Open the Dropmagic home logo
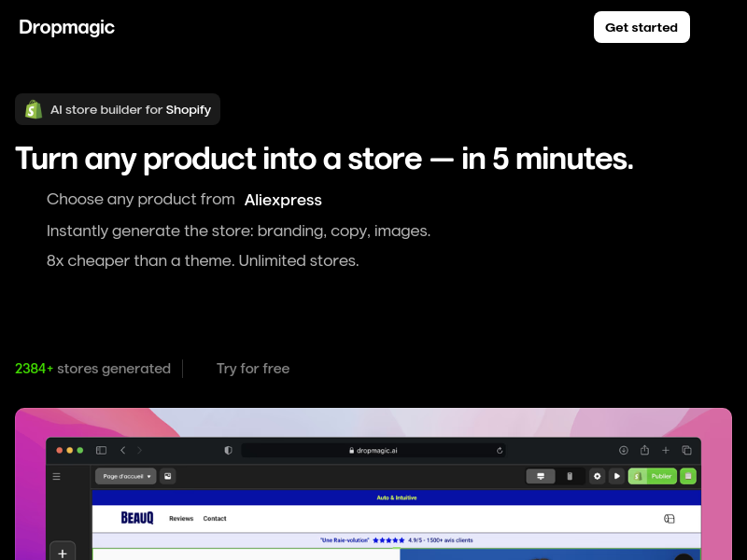This screenshot has width=747, height=560. pyautogui.click(x=66, y=27)
